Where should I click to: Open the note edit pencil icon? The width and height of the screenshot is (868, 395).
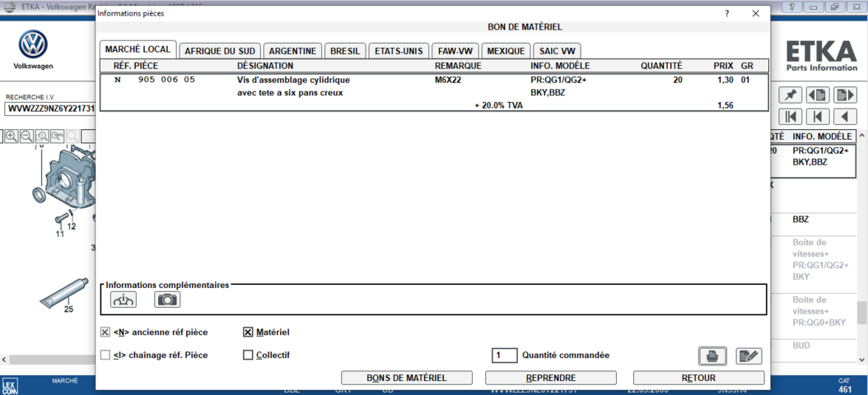coord(749,355)
